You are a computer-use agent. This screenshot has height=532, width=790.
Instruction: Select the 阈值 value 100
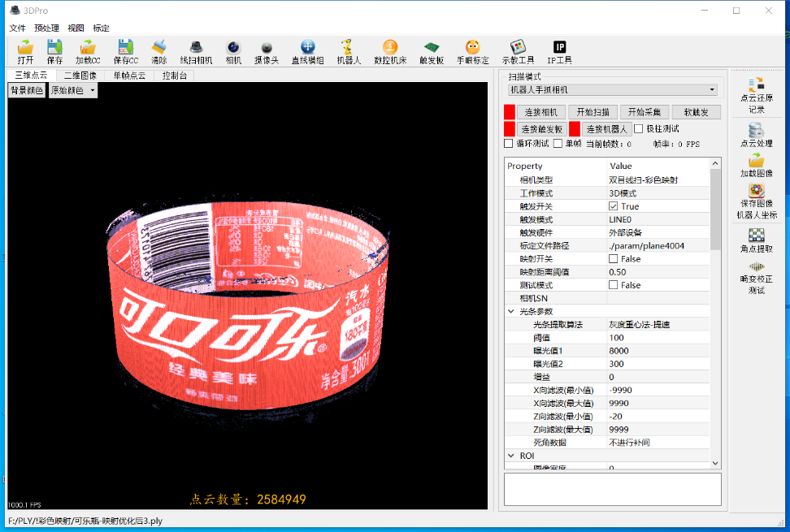(616, 338)
